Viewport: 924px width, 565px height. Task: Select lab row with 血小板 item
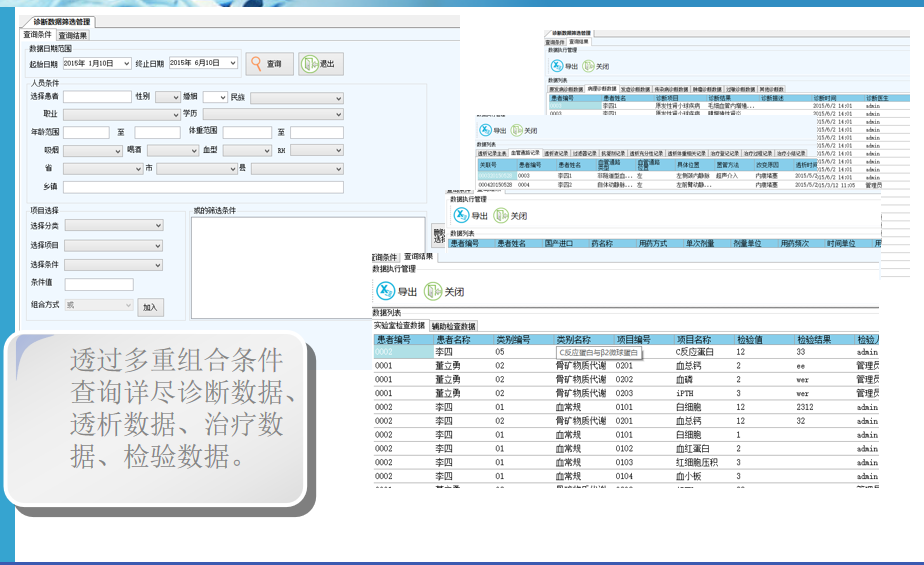pyautogui.click(x=626, y=476)
